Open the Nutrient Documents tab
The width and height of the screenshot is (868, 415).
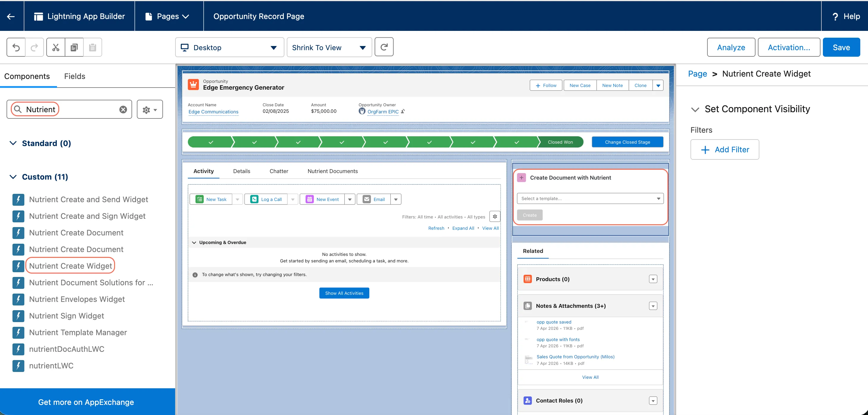coord(332,171)
